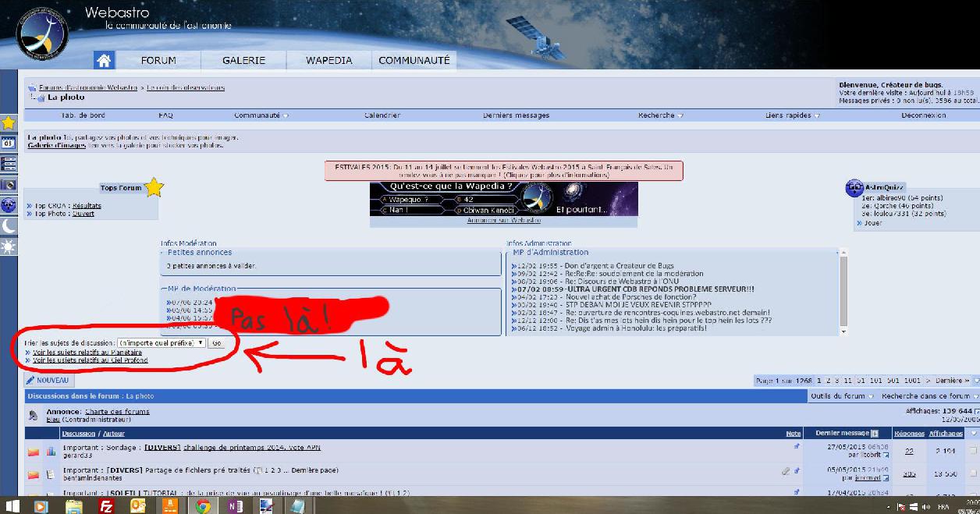980x514 pixels.
Task: Select the yellow star icon in the left sidebar
Action: (x=9, y=122)
